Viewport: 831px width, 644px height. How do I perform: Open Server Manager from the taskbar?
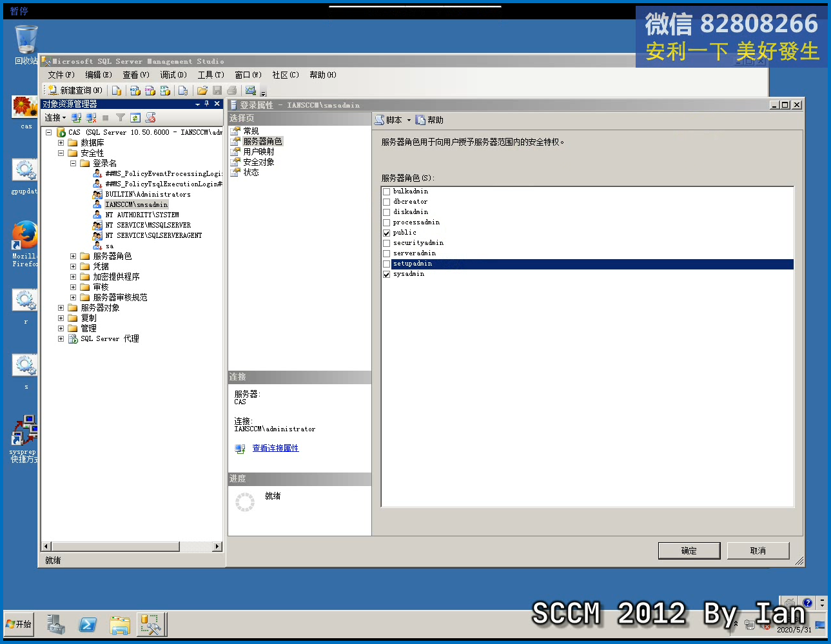56,624
